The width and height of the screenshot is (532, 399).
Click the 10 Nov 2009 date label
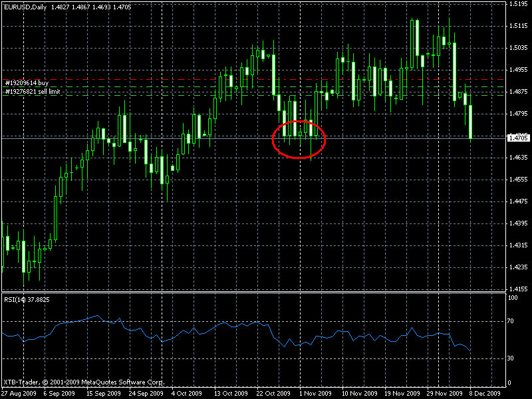point(359,394)
